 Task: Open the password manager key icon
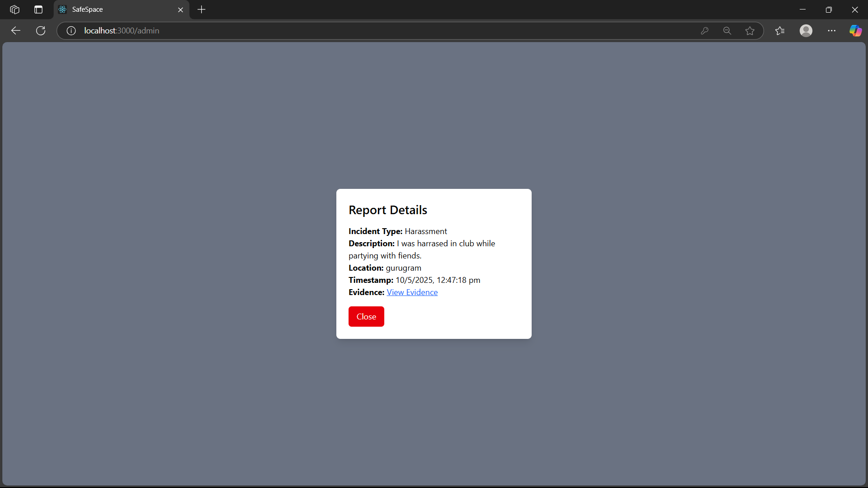coord(704,31)
